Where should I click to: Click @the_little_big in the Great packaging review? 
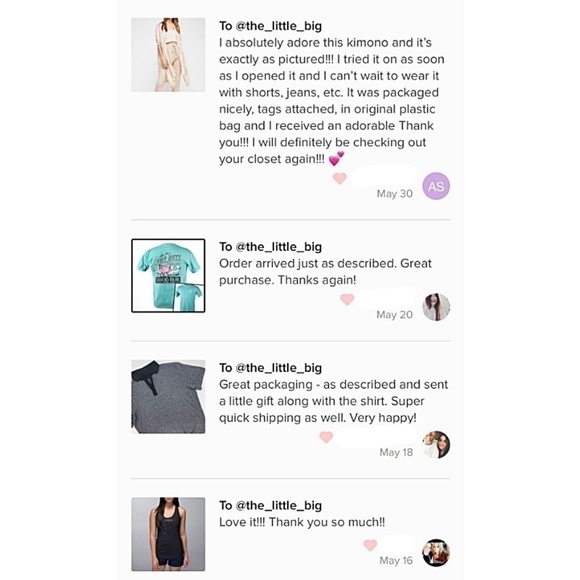click(279, 368)
